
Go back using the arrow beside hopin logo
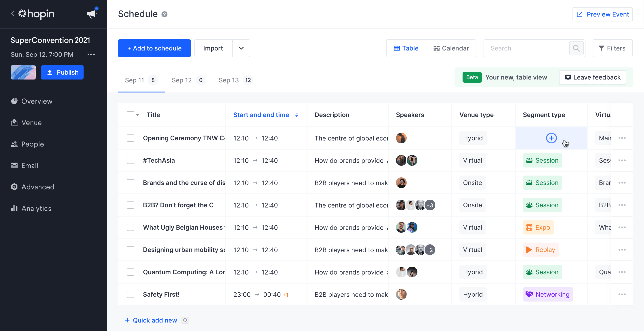[13, 13]
